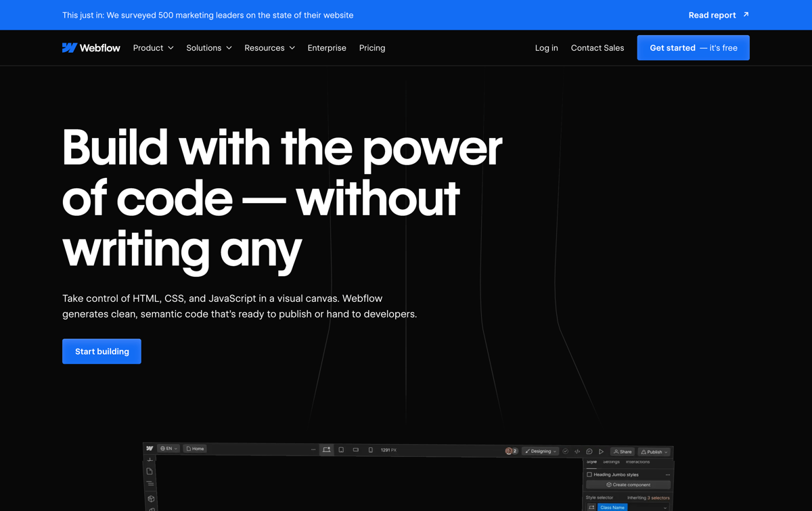
Task: Switch to the tablet breakpoint icon
Action: pyautogui.click(x=340, y=451)
